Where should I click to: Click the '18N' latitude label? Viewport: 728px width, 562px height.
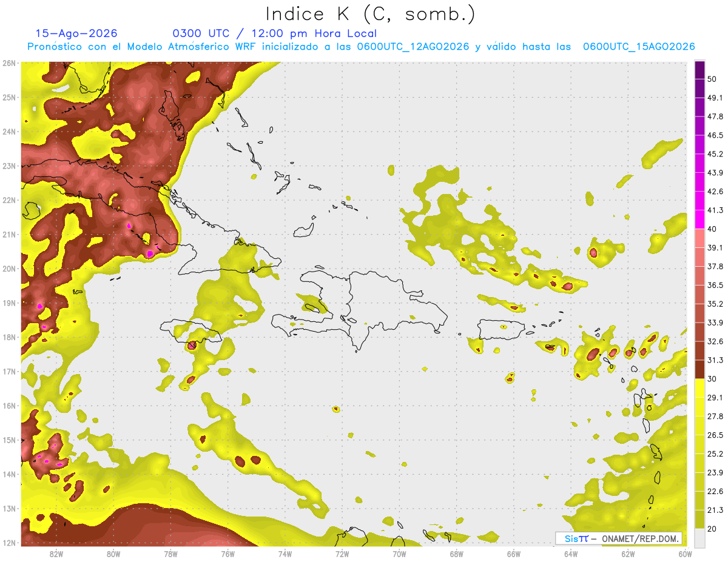click(8, 337)
